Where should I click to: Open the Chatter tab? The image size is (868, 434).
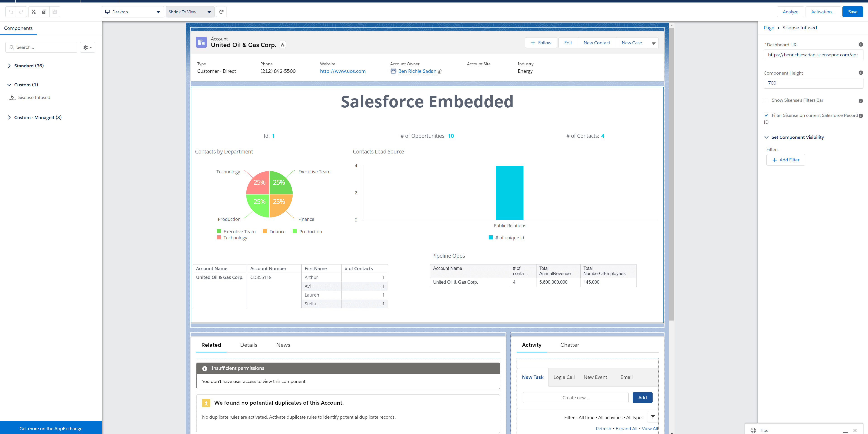pos(570,345)
